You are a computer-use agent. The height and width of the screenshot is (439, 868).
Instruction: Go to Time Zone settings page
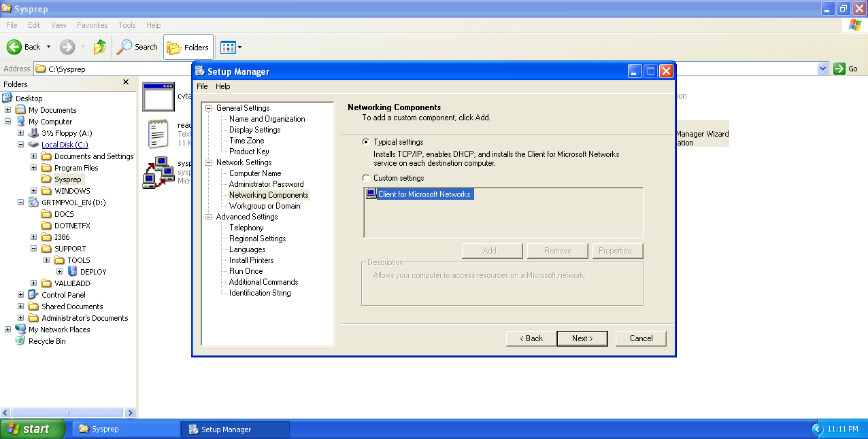tap(246, 141)
